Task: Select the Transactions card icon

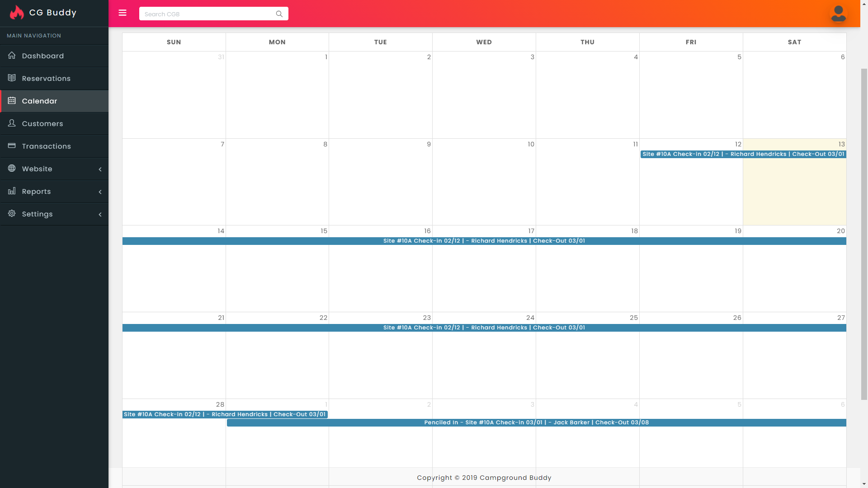Action: (12, 146)
